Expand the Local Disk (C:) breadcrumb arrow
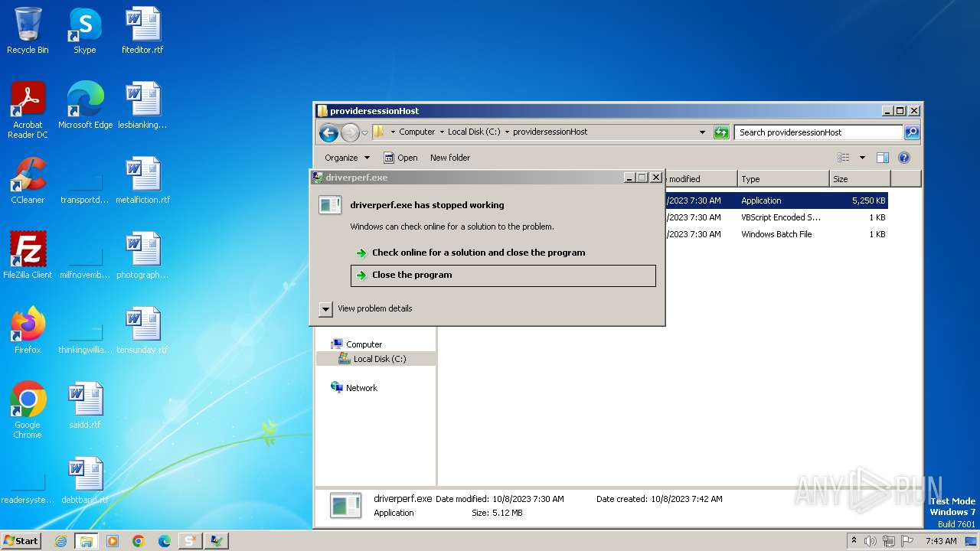980x551 pixels. click(x=507, y=132)
